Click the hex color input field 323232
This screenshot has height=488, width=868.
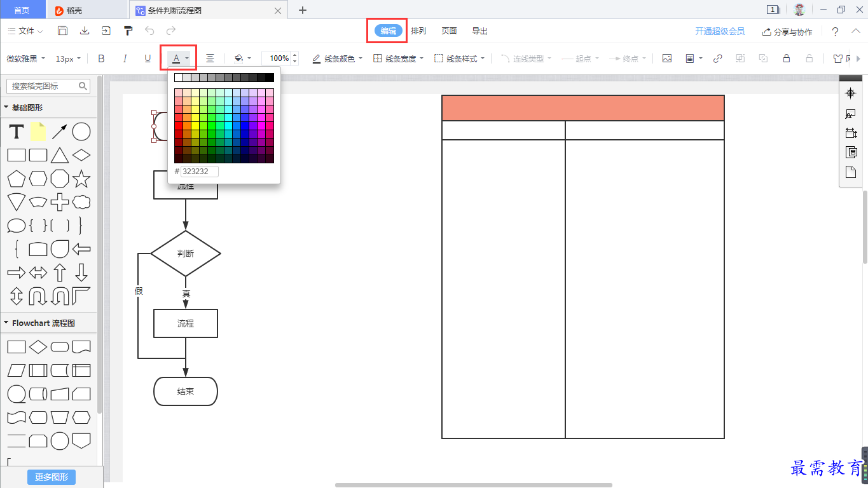(200, 172)
